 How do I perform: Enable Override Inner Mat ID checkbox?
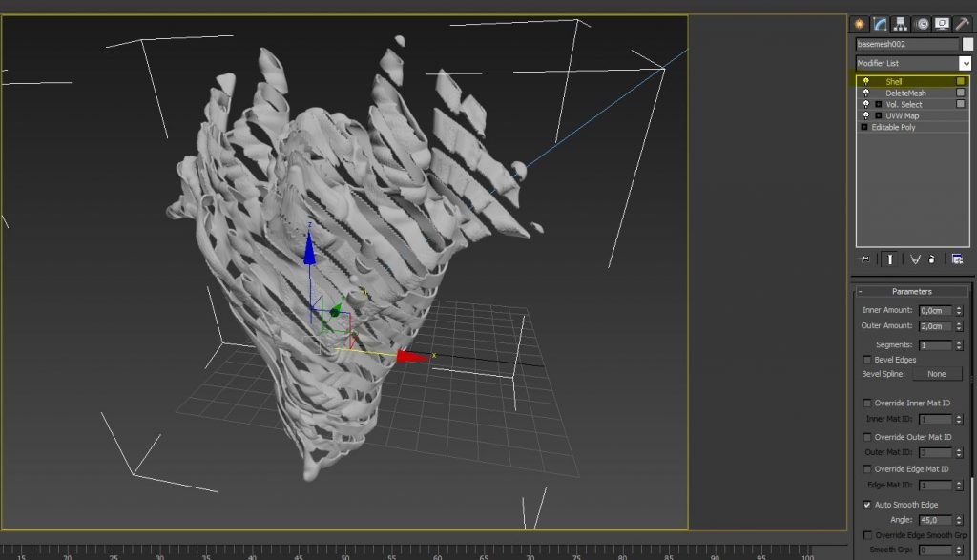click(867, 404)
